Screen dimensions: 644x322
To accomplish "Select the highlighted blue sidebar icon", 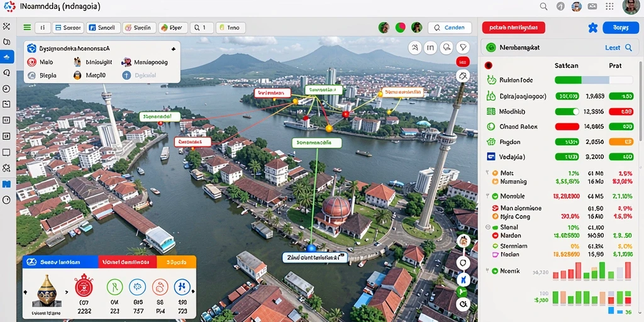I will pos(6,57).
